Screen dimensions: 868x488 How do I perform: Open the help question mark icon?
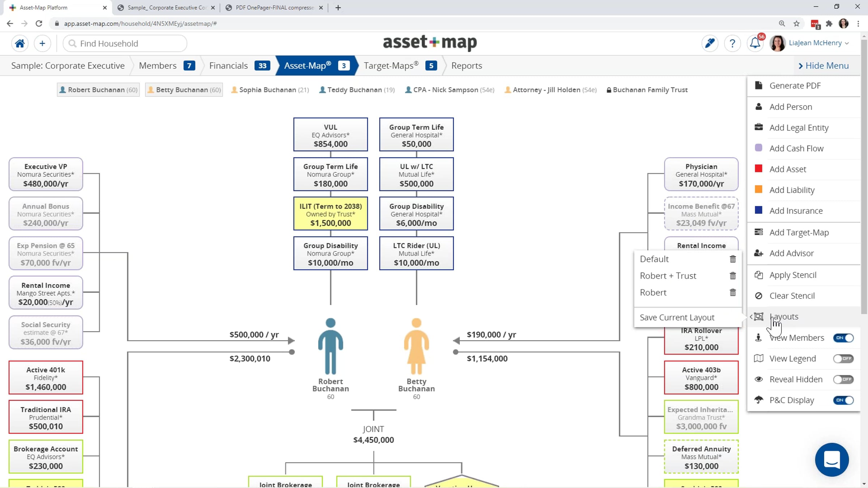(x=732, y=43)
